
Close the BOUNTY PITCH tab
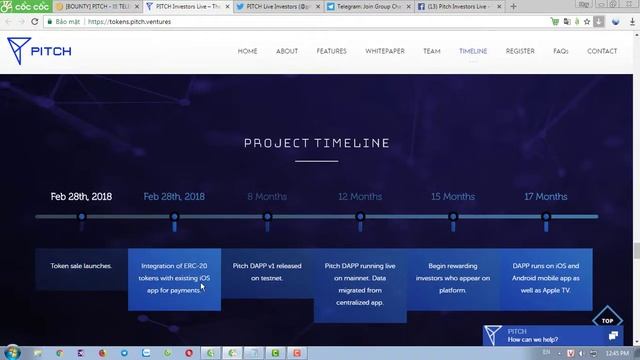click(x=137, y=7)
